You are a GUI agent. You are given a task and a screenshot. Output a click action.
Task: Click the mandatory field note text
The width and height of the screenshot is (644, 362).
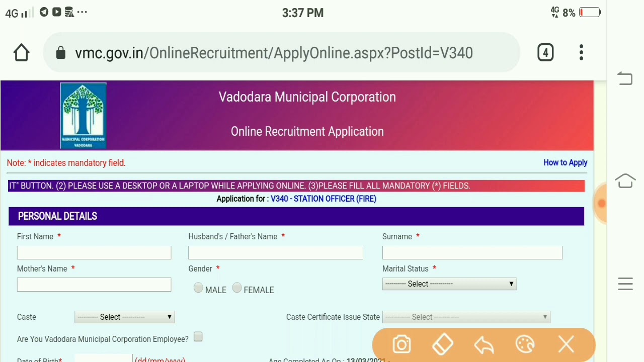pyautogui.click(x=66, y=163)
